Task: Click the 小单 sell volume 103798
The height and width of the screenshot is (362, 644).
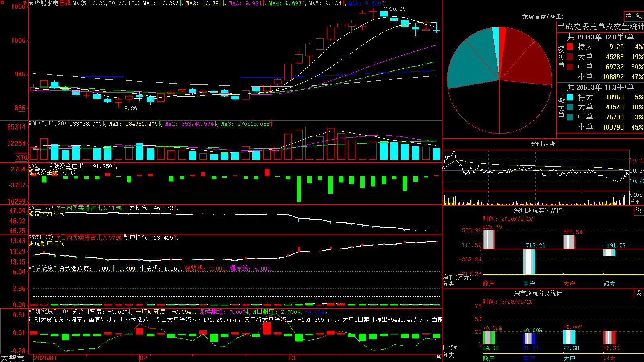Action: tap(613, 127)
